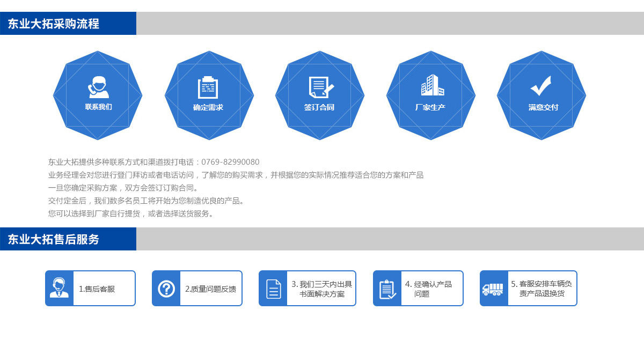The width and height of the screenshot is (644, 362).
Task: Click the phone number 0769-82990080 line
Action: 154,162
